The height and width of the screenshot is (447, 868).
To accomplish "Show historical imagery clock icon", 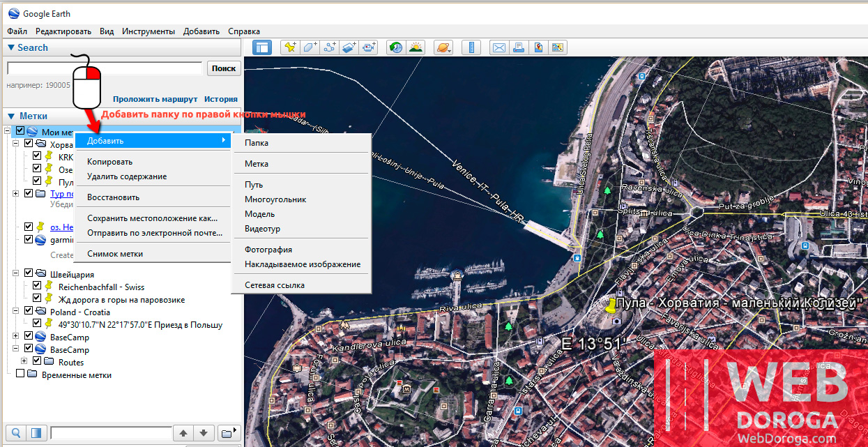I will [x=396, y=47].
